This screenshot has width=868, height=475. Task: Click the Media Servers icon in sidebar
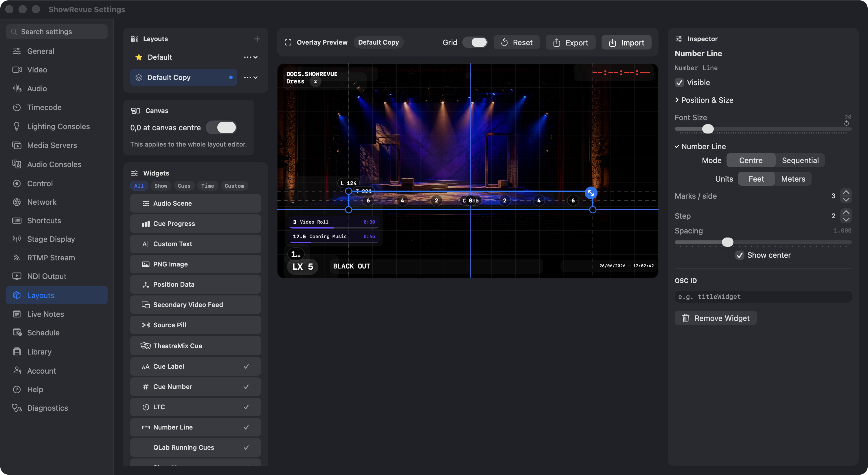[16, 145]
